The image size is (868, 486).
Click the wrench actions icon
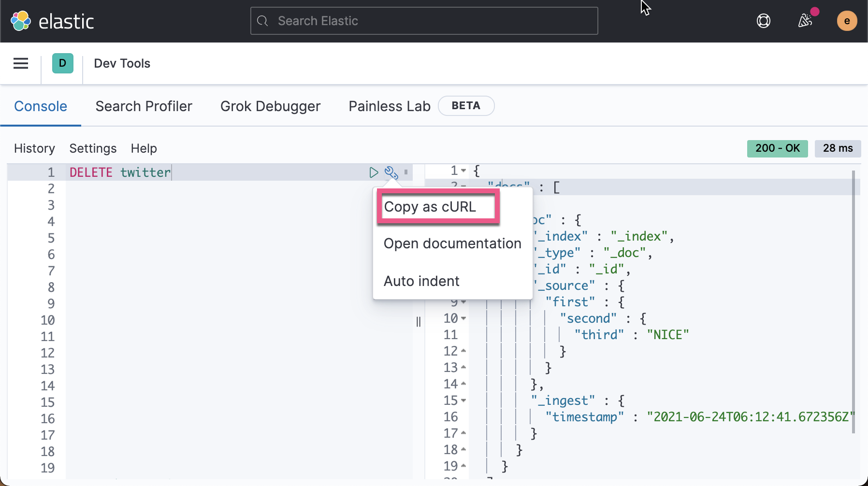point(391,172)
